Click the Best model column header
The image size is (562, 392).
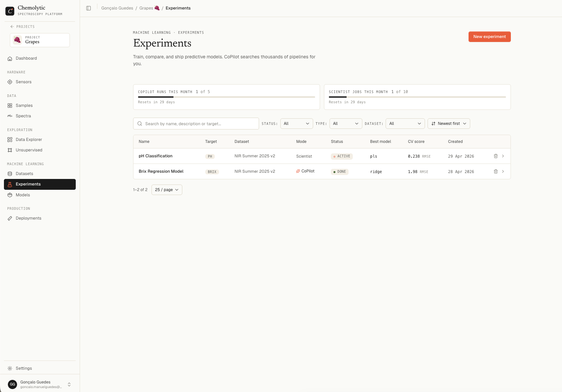coord(381,142)
